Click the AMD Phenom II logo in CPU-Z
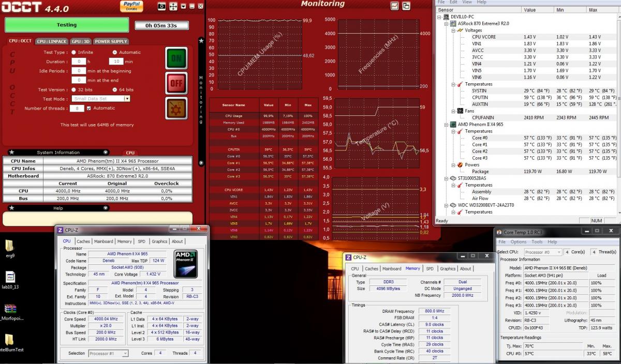Image resolution: width=621 pixels, height=364 pixels. pos(186,264)
